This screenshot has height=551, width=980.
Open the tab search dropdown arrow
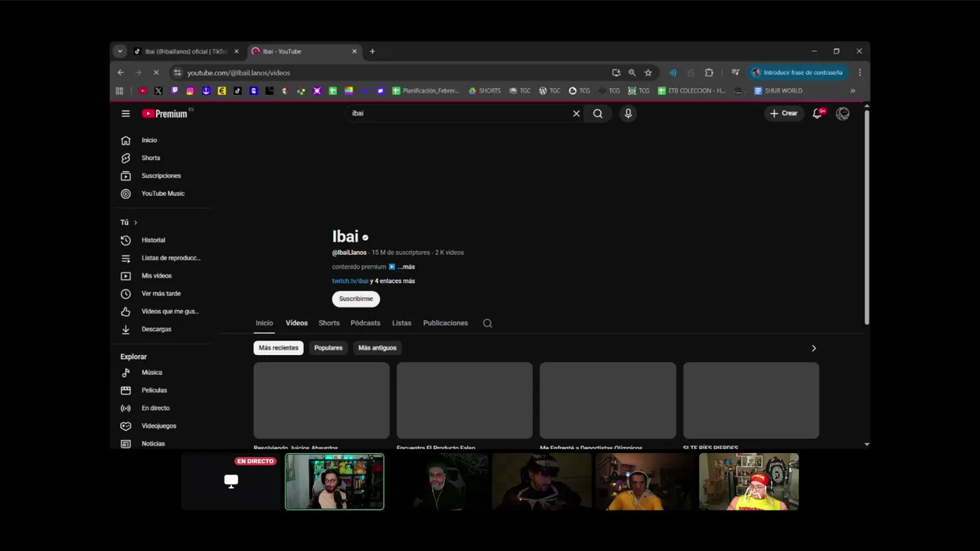[119, 51]
